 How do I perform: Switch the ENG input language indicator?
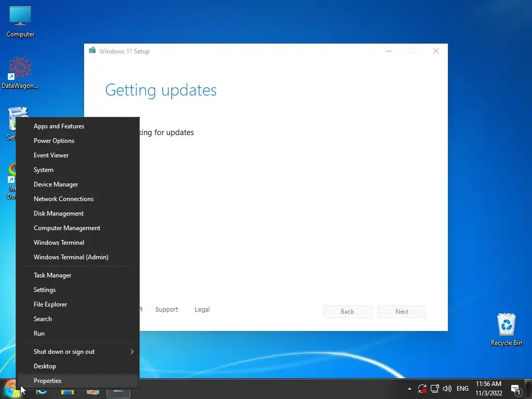(462, 389)
